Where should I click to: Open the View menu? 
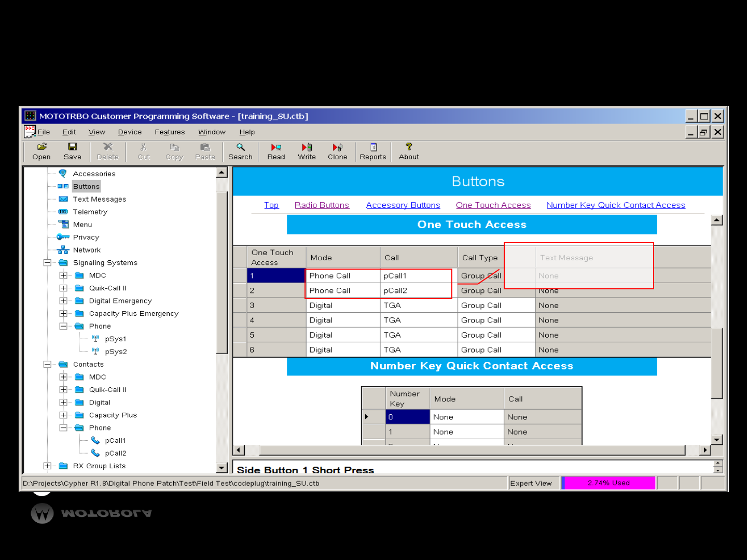[x=96, y=132]
